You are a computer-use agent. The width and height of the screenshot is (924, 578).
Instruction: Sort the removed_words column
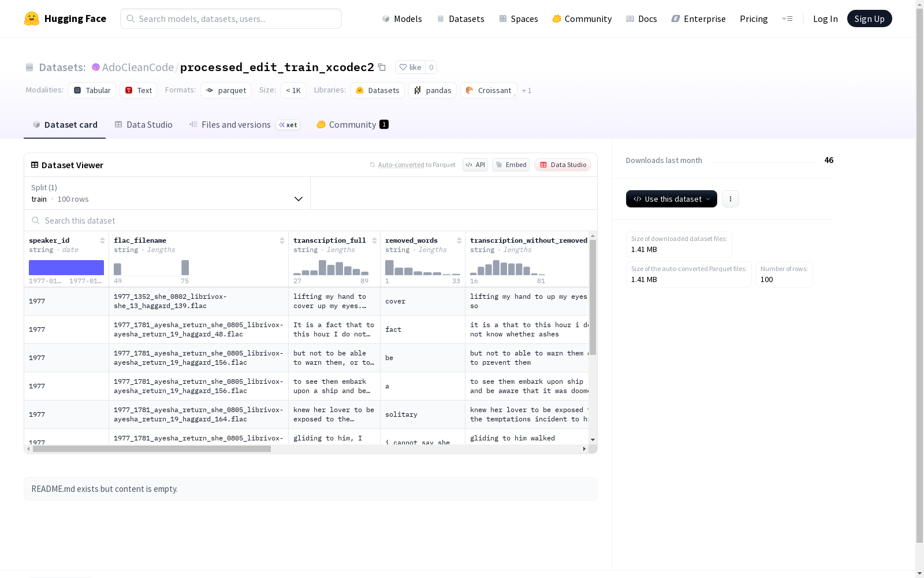click(459, 240)
